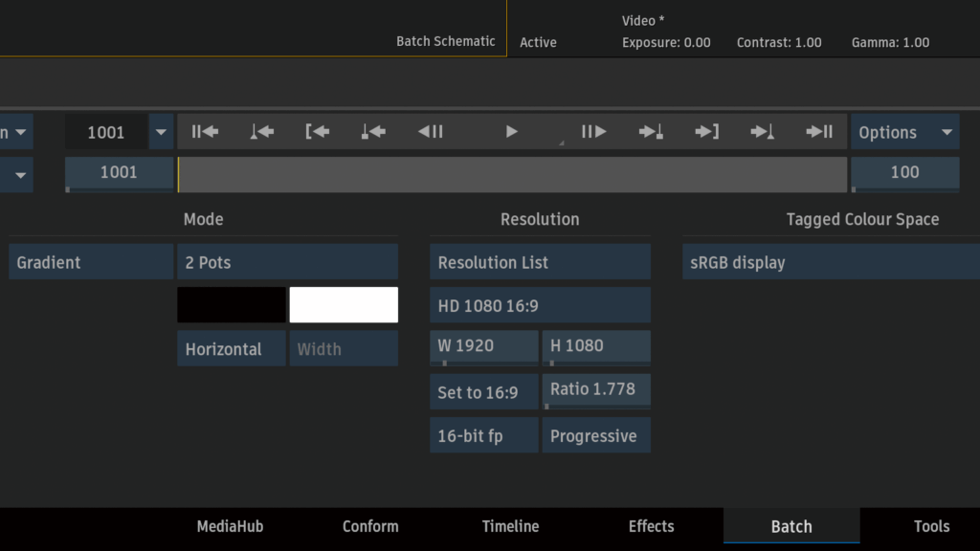Jump to the out point bracket icon
The height and width of the screenshot is (551, 980).
[x=707, y=132]
